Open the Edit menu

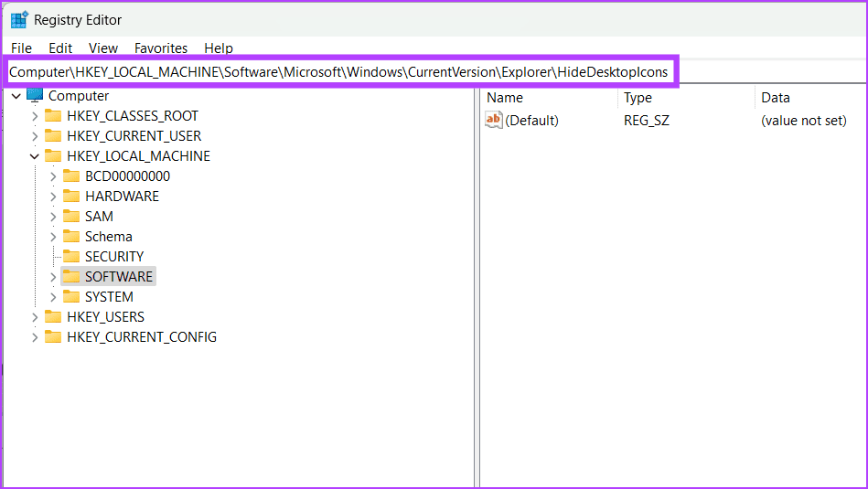click(x=60, y=48)
